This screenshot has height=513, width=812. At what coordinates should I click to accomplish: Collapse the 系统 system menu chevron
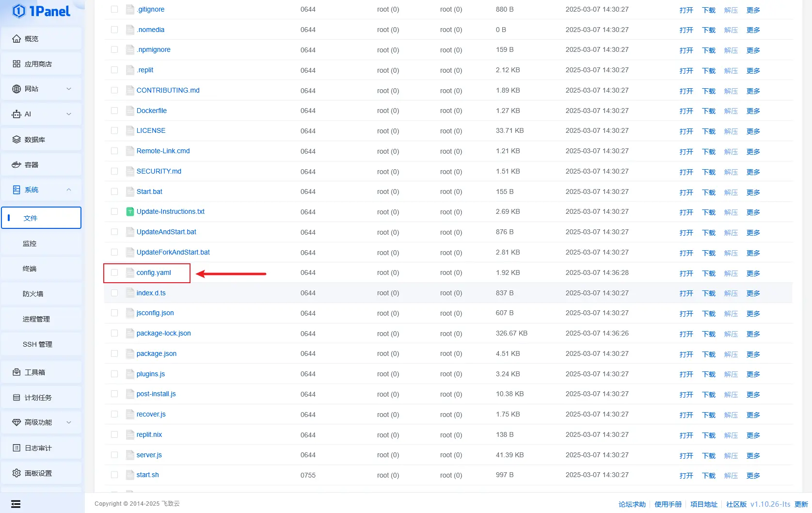click(x=69, y=190)
